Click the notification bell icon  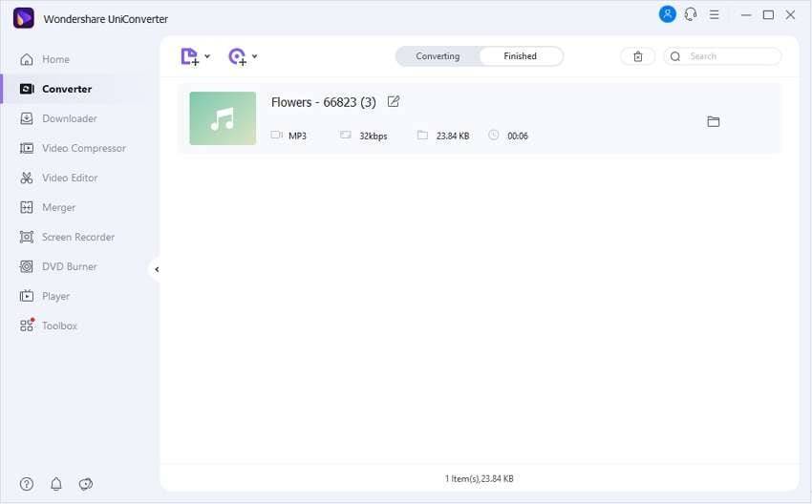coord(56,484)
